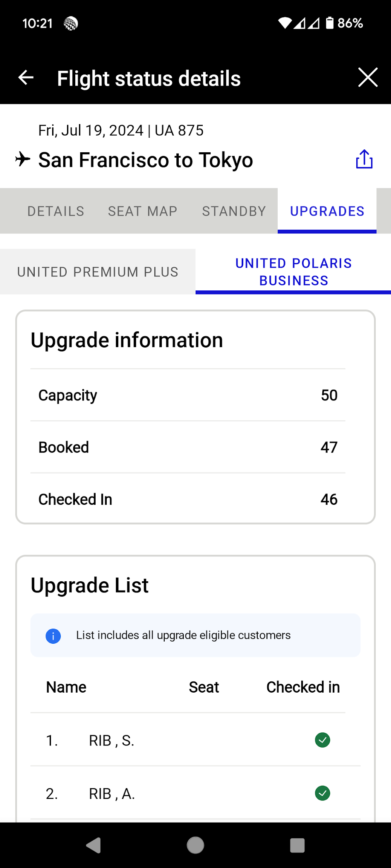Tap the San Francisco to Tokyo title

pyautogui.click(x=145, y=160)
